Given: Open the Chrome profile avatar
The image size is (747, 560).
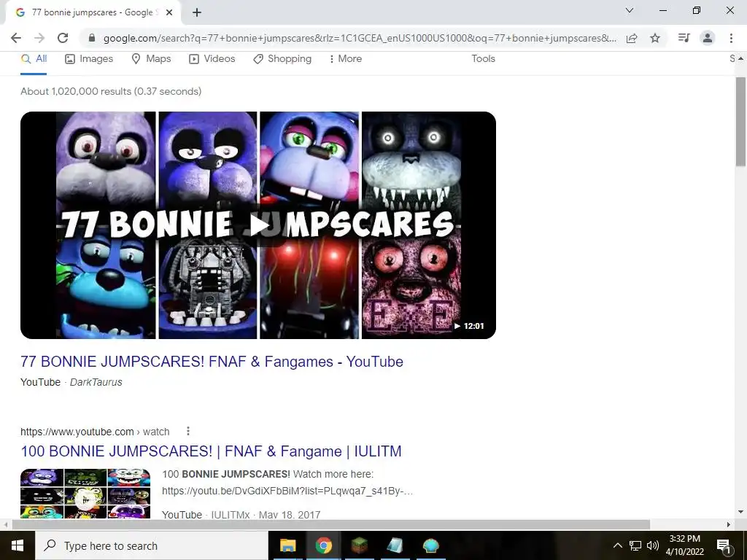Looking at the screenshot, I should [708, 38].
